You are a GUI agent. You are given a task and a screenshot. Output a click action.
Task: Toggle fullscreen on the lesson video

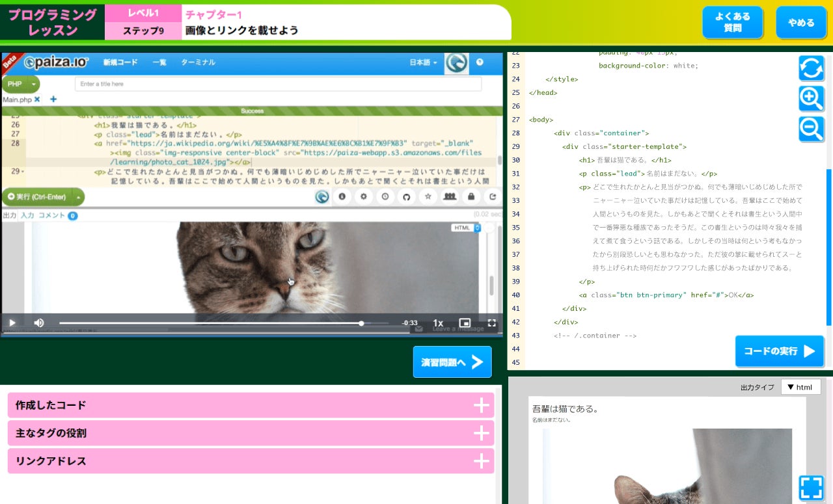[x=492, y=323]
